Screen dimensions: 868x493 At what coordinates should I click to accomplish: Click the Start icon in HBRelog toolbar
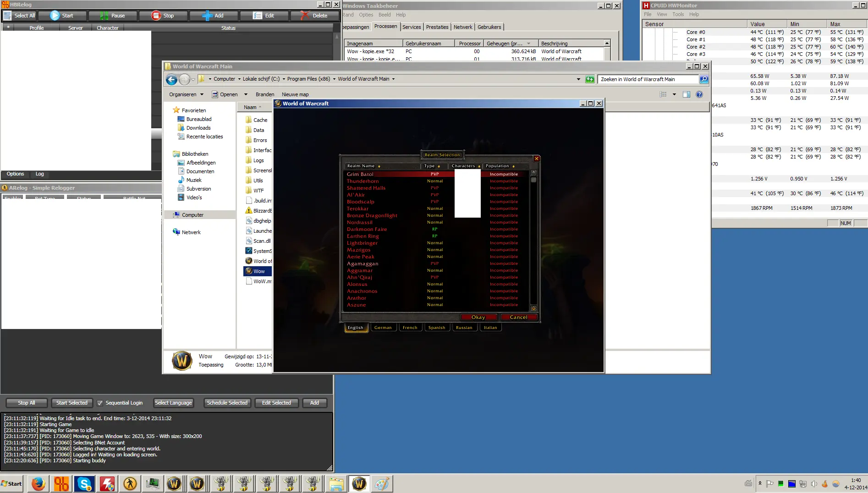point(55,16)
